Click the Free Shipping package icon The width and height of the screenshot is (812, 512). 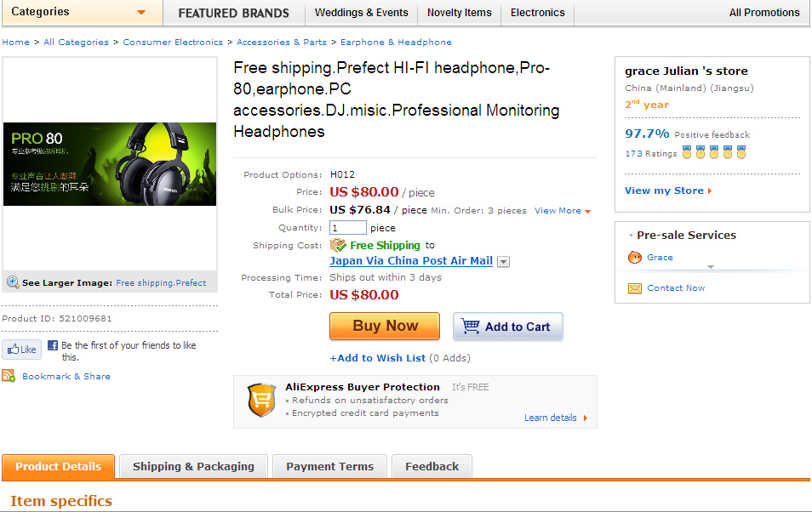click(338, 245)
